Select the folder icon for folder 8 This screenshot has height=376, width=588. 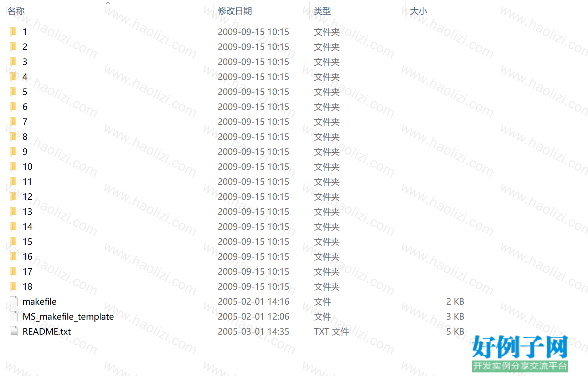click(x=13, y=137)
